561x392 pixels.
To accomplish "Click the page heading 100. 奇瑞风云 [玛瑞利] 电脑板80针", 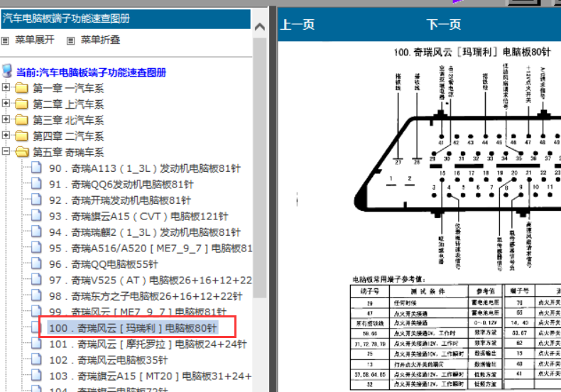I will [x=472, y=53].
